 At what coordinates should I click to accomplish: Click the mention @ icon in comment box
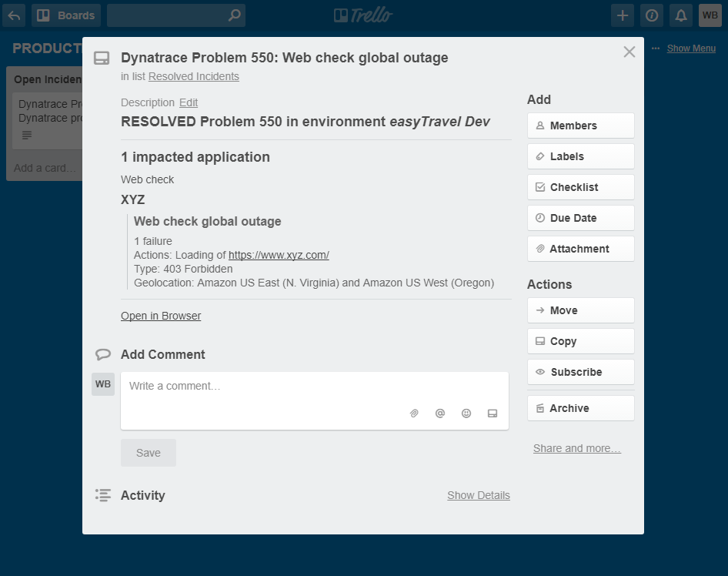(440, 413)
